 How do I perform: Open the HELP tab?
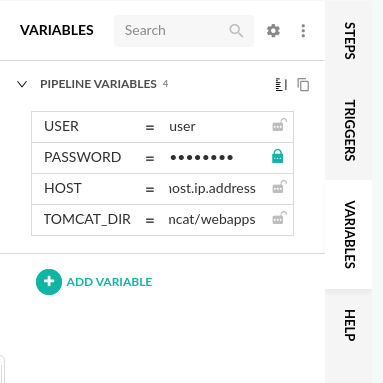point(349,325)
